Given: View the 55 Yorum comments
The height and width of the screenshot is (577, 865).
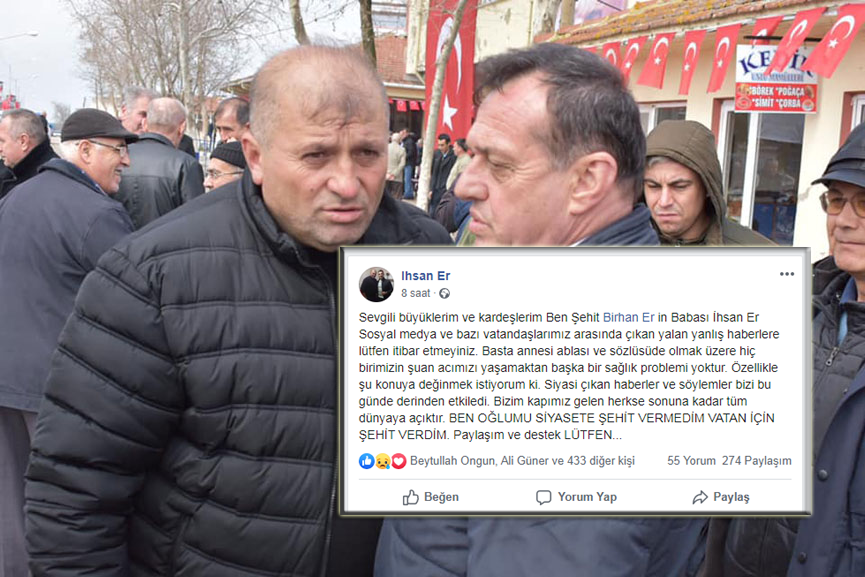Looking at the screenshot, I should point(691,461).
